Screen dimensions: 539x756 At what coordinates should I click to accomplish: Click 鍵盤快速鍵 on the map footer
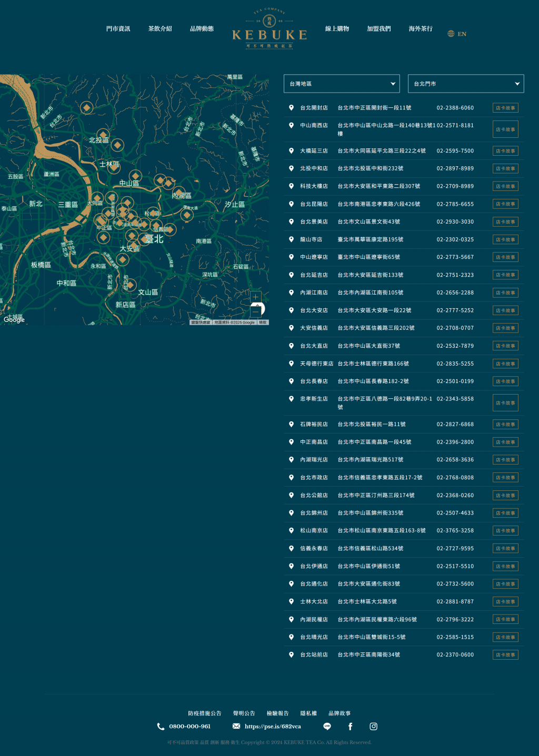click(x=201, y=322)
